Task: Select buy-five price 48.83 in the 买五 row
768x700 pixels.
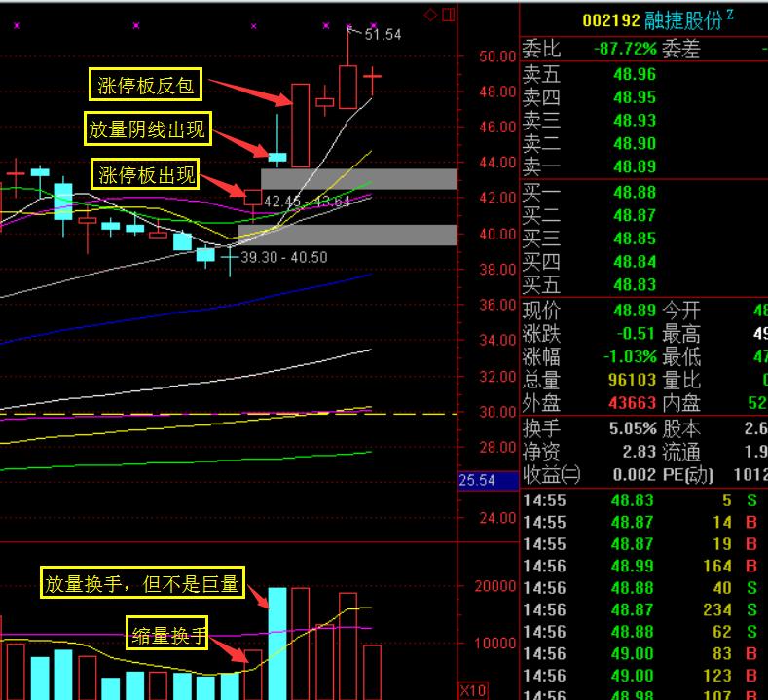Action: 635,284
